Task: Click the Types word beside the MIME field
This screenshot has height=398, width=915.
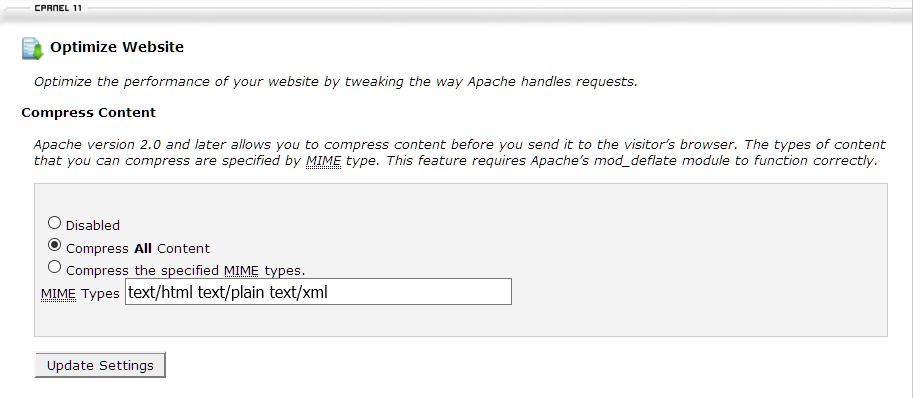Action: 100,294
